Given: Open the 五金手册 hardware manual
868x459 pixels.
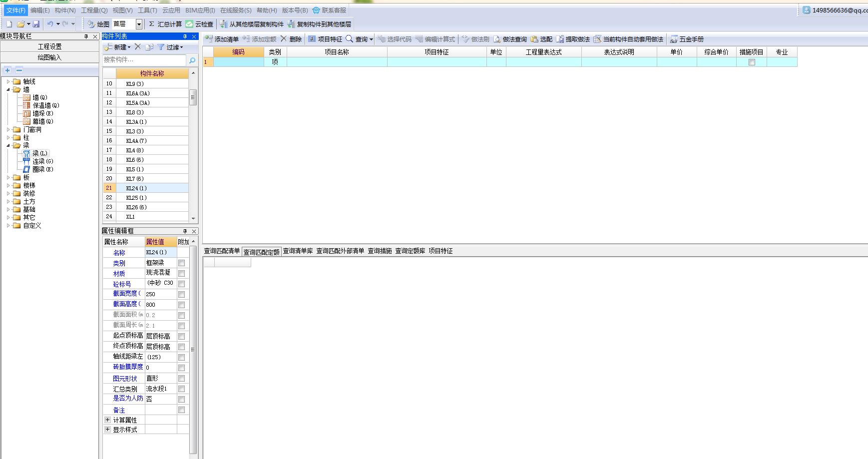Looking at the screenshot, I should click(x=687, y=39).
